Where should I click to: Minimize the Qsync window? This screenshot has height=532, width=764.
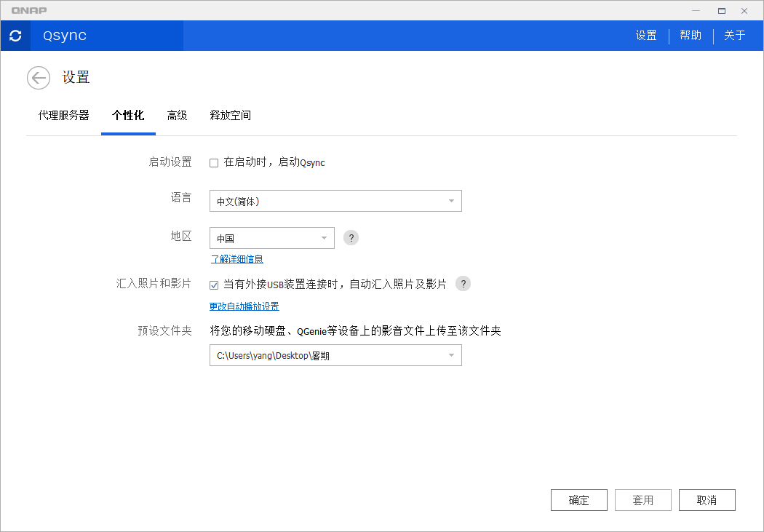(x=696, y=11)
